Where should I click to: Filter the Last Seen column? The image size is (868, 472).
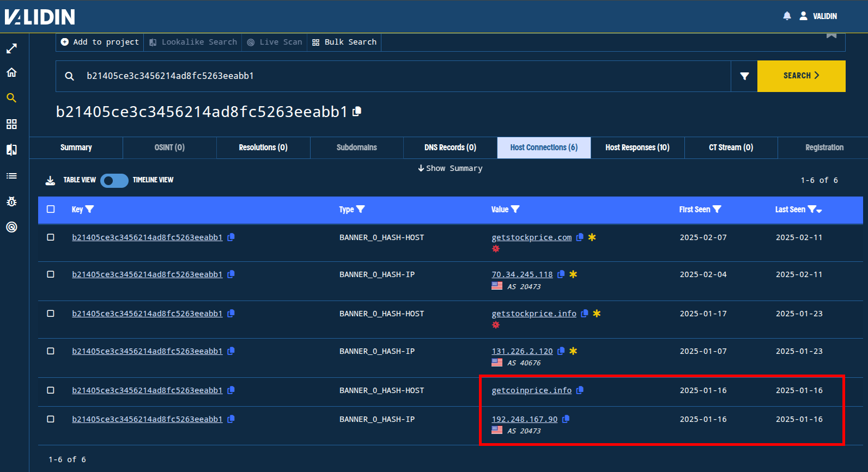coord(811,209)
